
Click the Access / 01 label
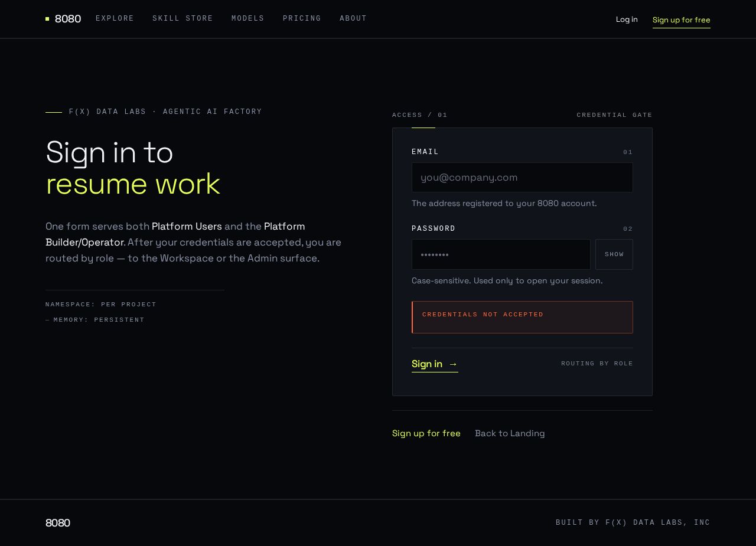[x=420, y=115]
